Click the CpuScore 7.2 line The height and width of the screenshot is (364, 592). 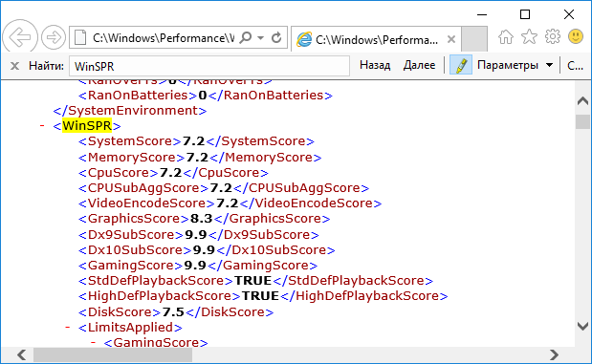(x=174, y=172)
